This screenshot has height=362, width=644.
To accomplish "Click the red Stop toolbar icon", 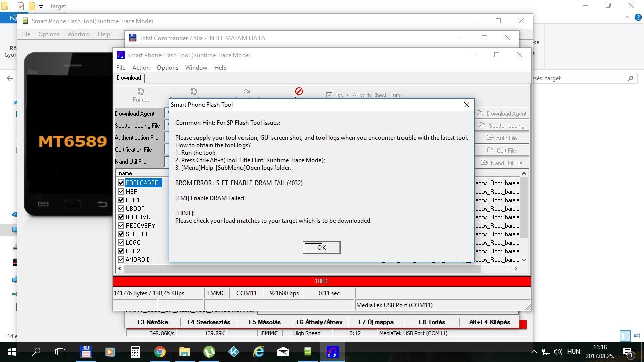I will (299, 92).
